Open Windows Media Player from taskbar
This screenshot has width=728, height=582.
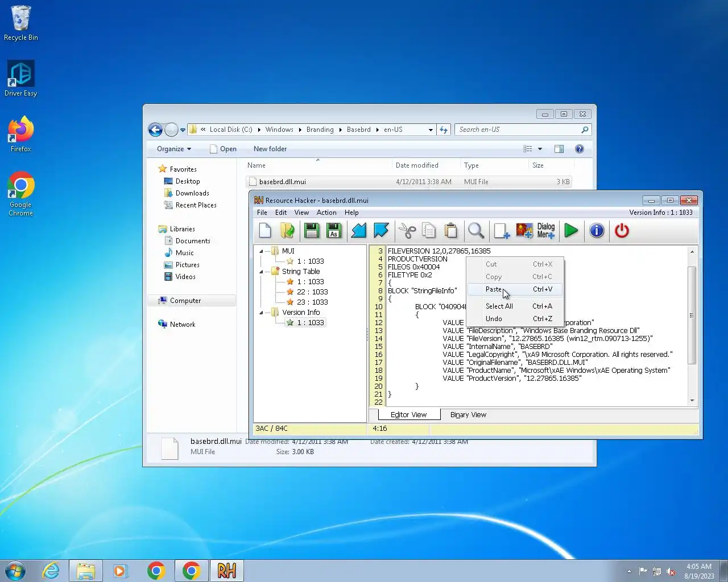pos(120,571)
